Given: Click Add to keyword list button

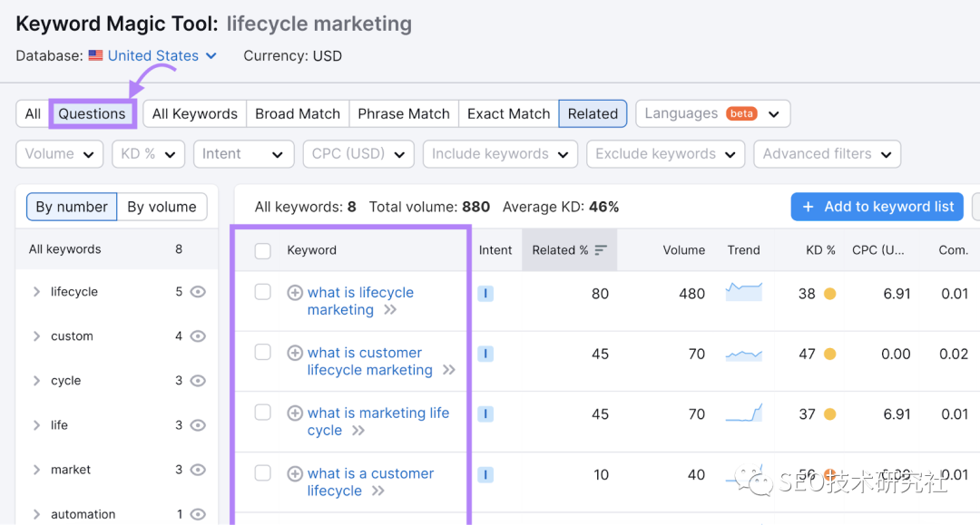Looking at the screenshot, I should click(x=877, y=207).
